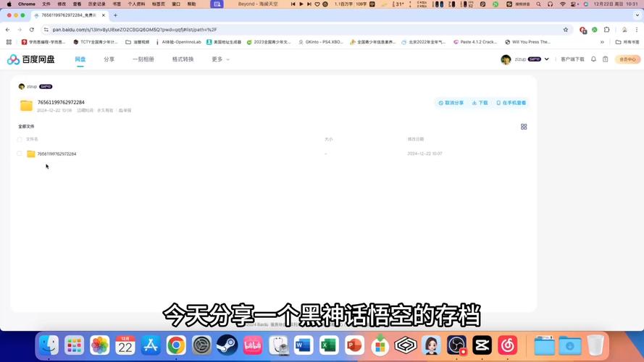
Task: Expand the 更多 dropdown menu
Action: (x=220, y=59)
